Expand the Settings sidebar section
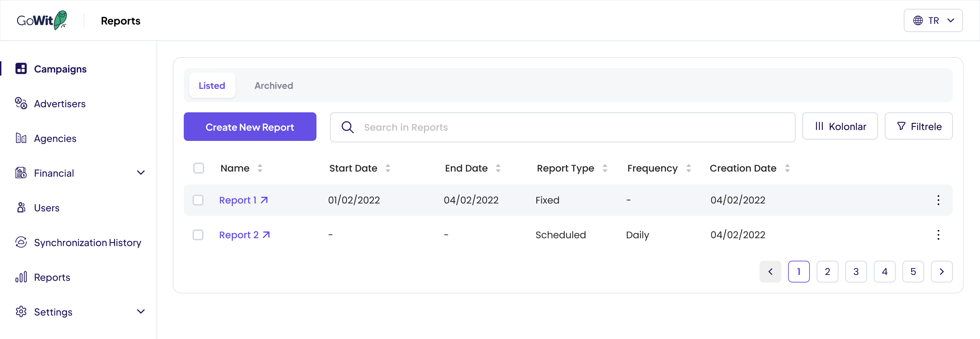Image resolution: width=980 pixels, height=339 pixels. [x=141, y=312]
